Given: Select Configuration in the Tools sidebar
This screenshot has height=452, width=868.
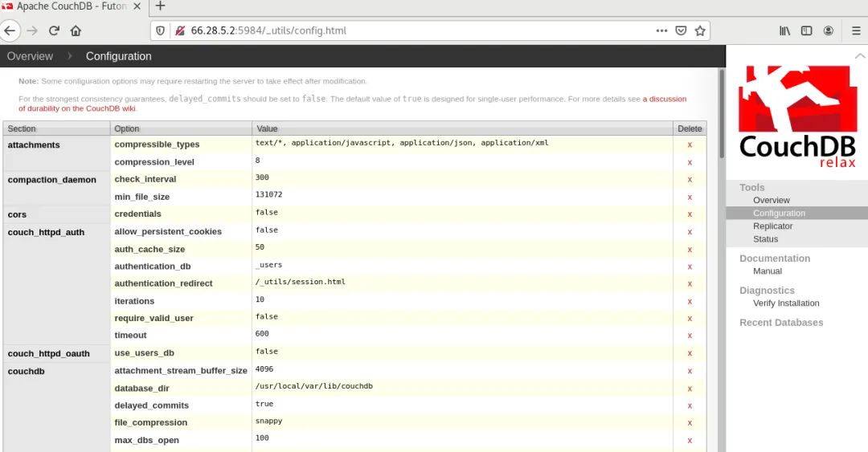Looking at the screenshot, I should point(779,213).
